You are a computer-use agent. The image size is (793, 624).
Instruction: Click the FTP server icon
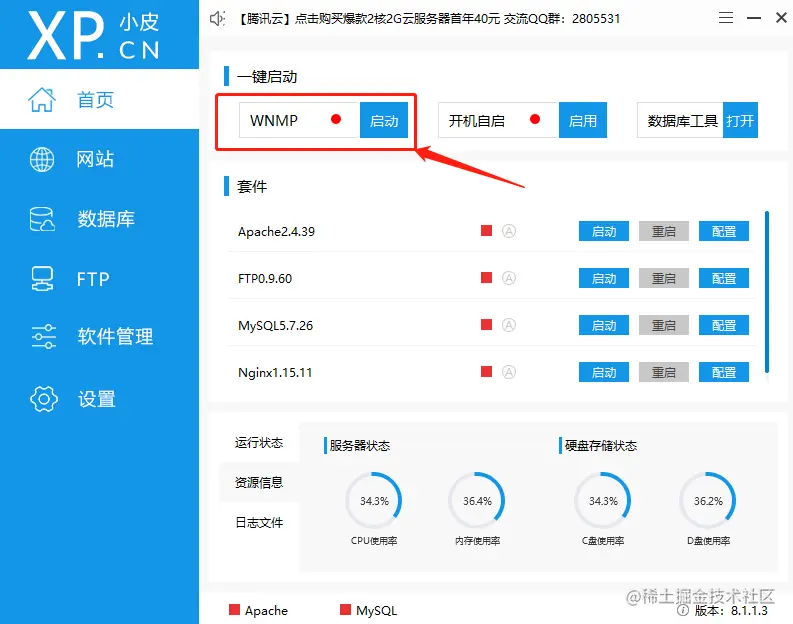click(42, 279)
